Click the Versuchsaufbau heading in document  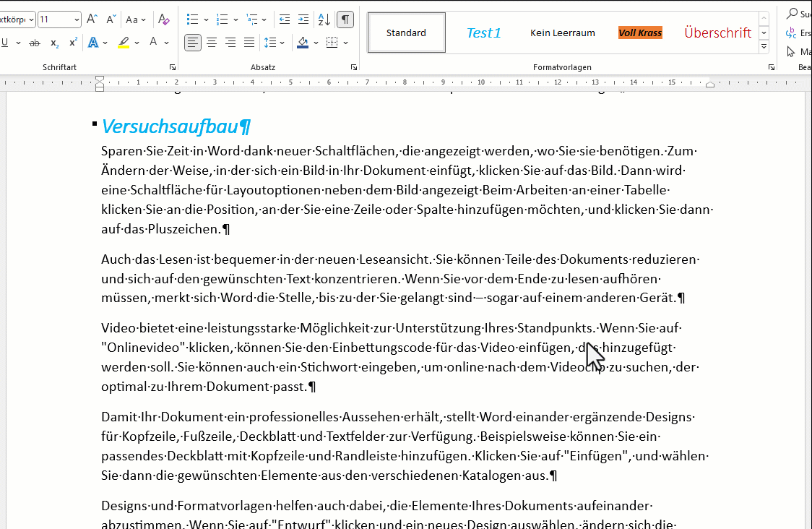pyautogui.click(x=170, y=126)
